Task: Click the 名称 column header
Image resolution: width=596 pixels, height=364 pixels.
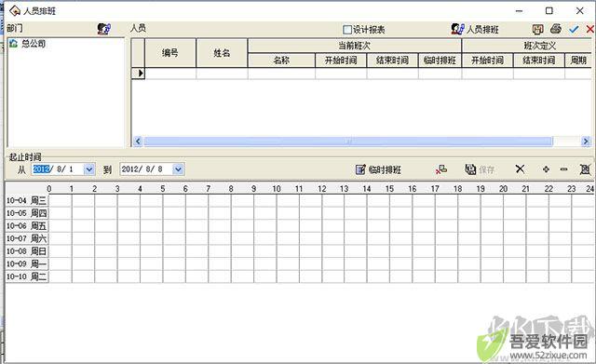Action: click(281, 61)
